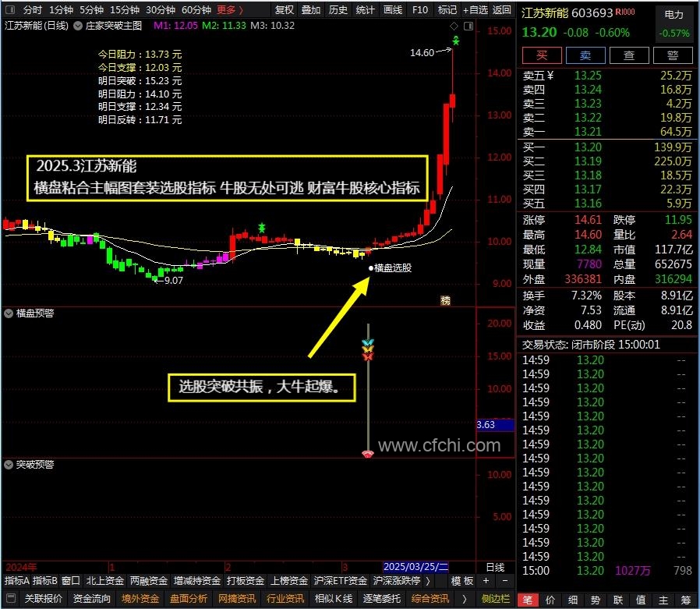
Task: Show more indicator tabs with the arrow
Action: [x=428, y=581]
